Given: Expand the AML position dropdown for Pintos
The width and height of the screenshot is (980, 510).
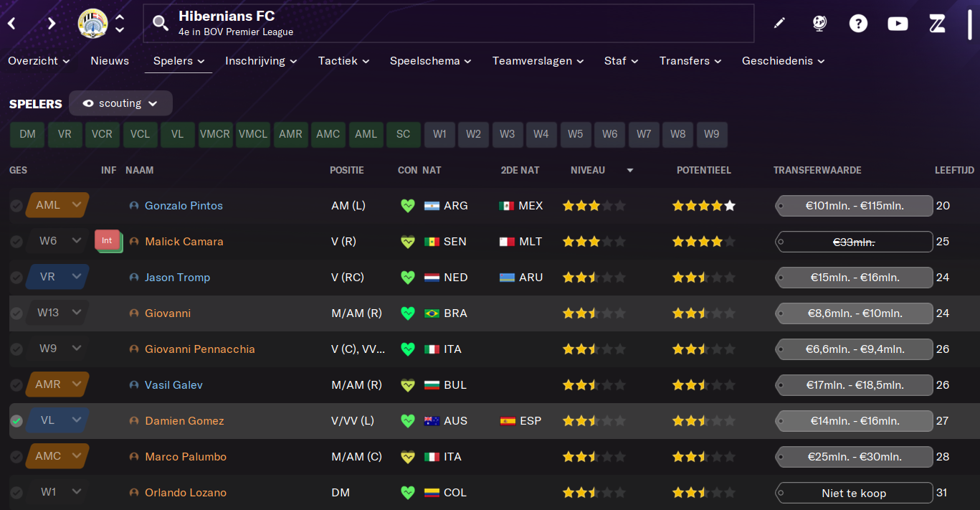Looking at the screenshot, I should tap(75, 205).
